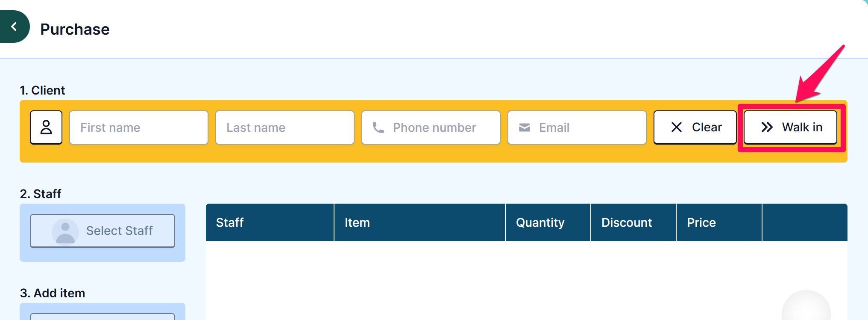Focus the Email input field
The image size is (868, 320).
577,127
